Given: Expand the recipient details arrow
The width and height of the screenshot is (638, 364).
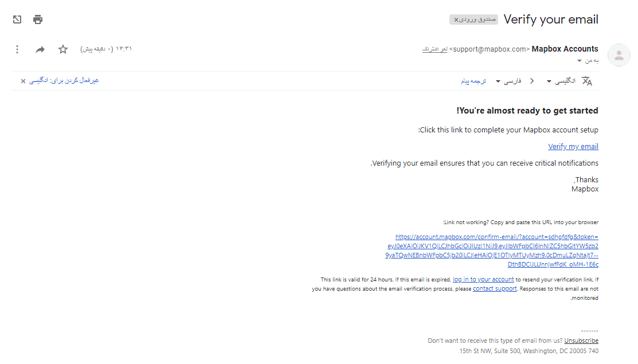Looking at the screenshot, I should pos(580,61).
